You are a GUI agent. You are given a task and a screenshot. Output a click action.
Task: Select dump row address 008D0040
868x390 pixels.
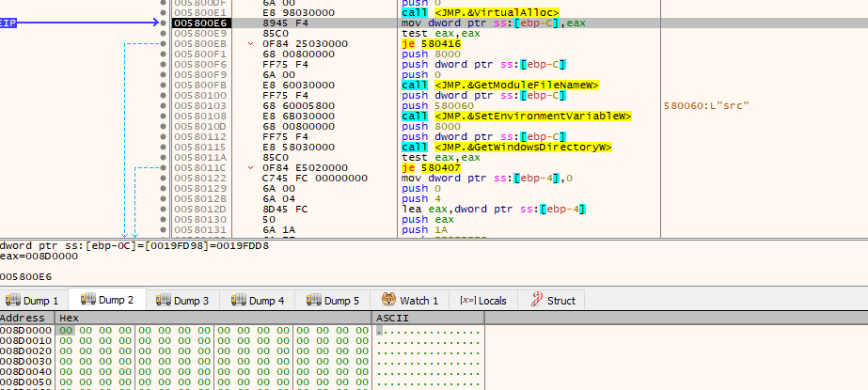point(26,372)
